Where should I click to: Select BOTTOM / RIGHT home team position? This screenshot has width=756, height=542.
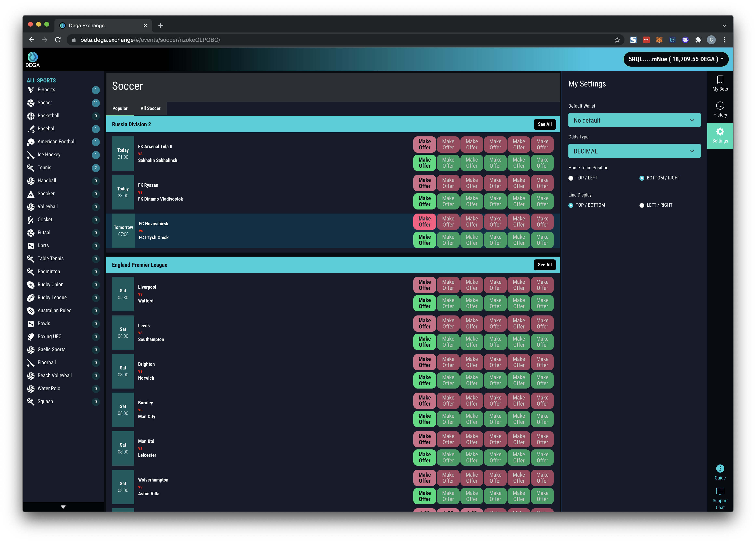(642, 178)
